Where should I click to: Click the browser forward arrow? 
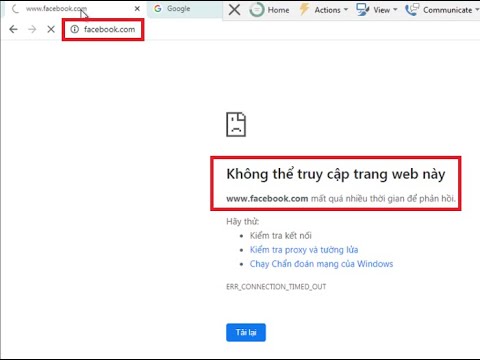[x=32, y=29]
